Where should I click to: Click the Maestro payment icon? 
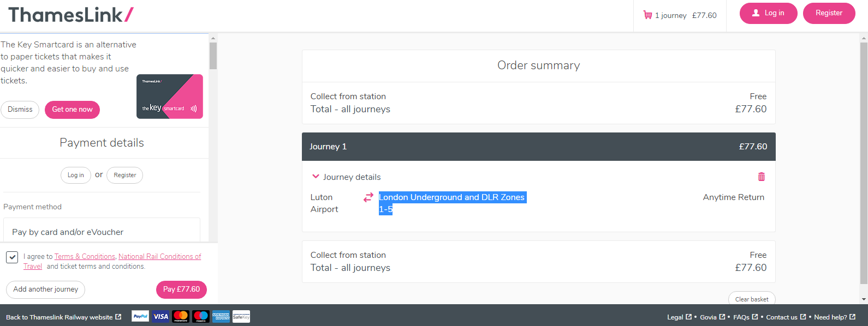coord(201,316)
